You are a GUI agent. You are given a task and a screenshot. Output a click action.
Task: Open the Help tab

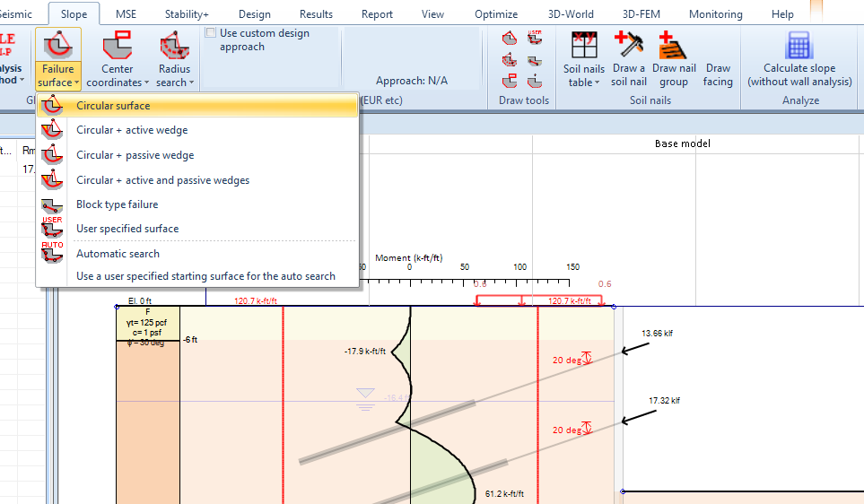pos(781,13)
